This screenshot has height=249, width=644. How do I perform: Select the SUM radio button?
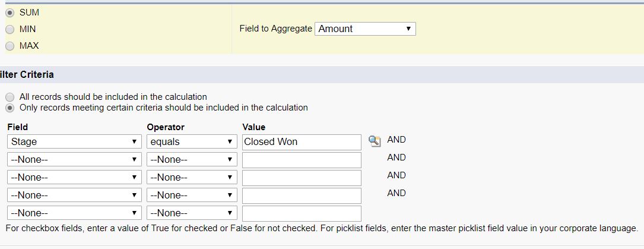click(10, 12)
